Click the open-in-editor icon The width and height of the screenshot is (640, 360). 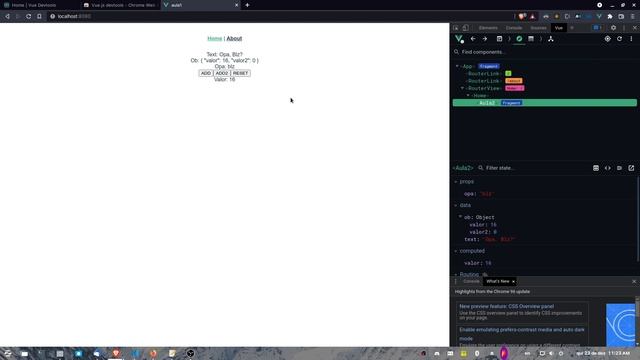click(x=631, y=168)
